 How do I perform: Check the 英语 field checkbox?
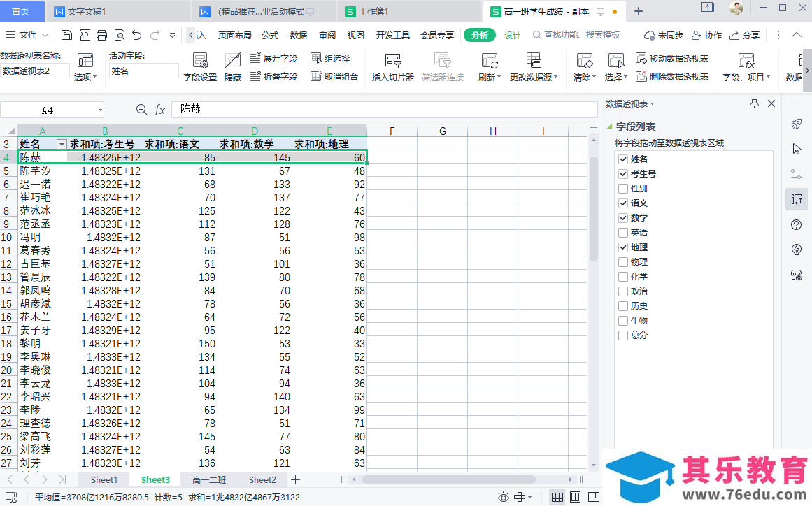coord(623,232)
